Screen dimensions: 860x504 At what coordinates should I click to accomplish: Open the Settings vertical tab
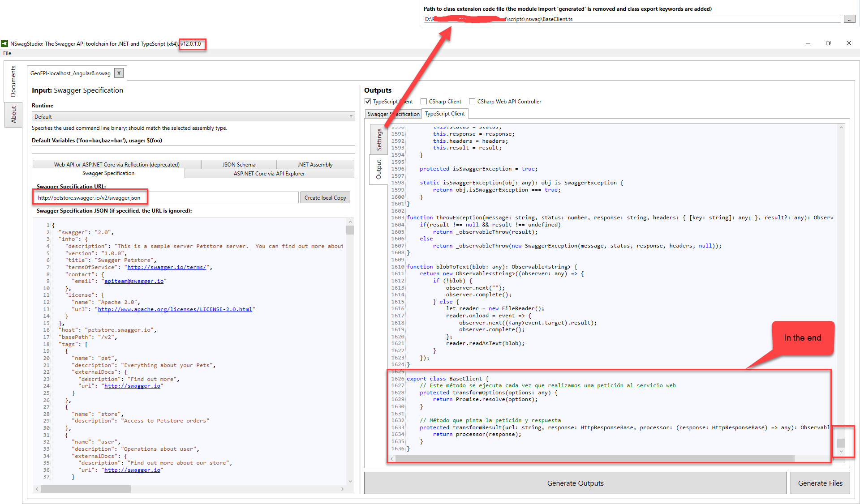coord(378,139)
